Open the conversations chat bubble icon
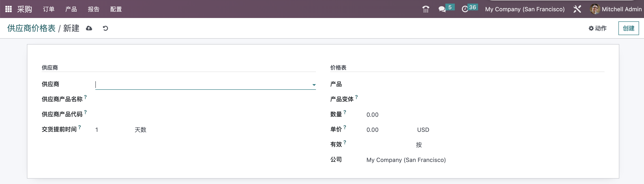Screen dimensions: 644x184 [442, 9]
